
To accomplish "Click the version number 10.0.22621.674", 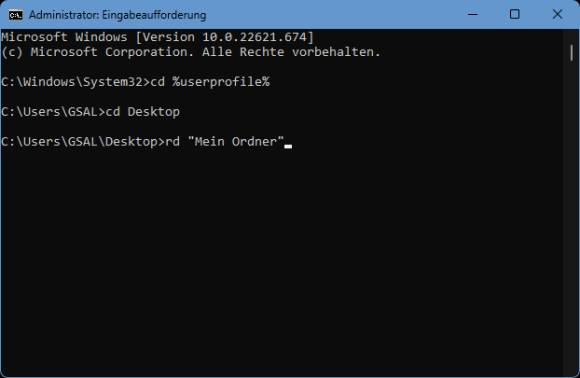I will tap(254, 37).
